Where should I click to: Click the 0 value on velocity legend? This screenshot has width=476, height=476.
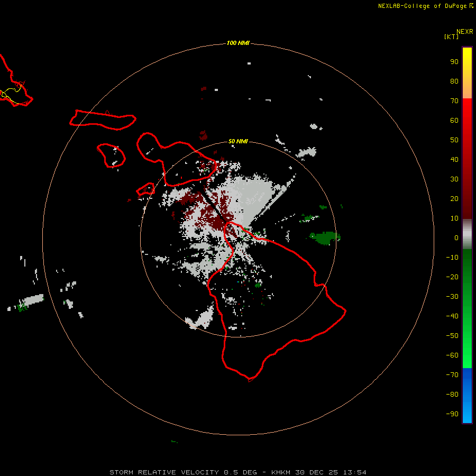pyautogui.click(x=456, y=237)
